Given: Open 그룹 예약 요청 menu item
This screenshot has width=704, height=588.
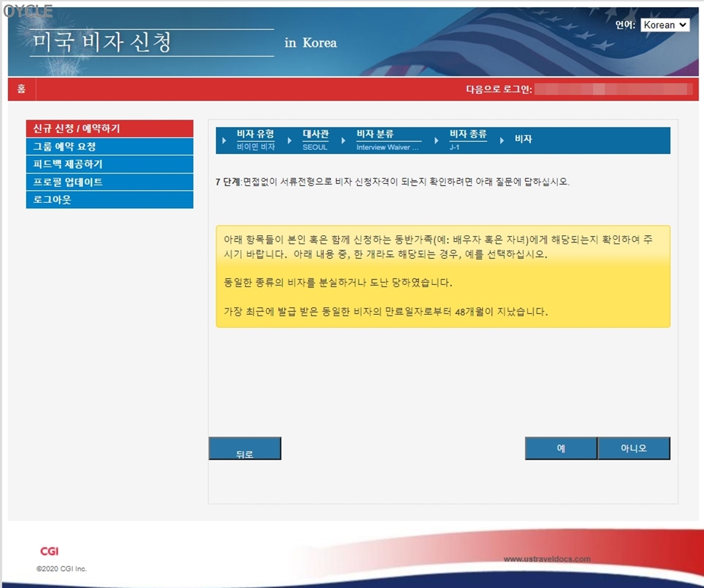Looking at the screenshot, I should (x=110, y=147).
